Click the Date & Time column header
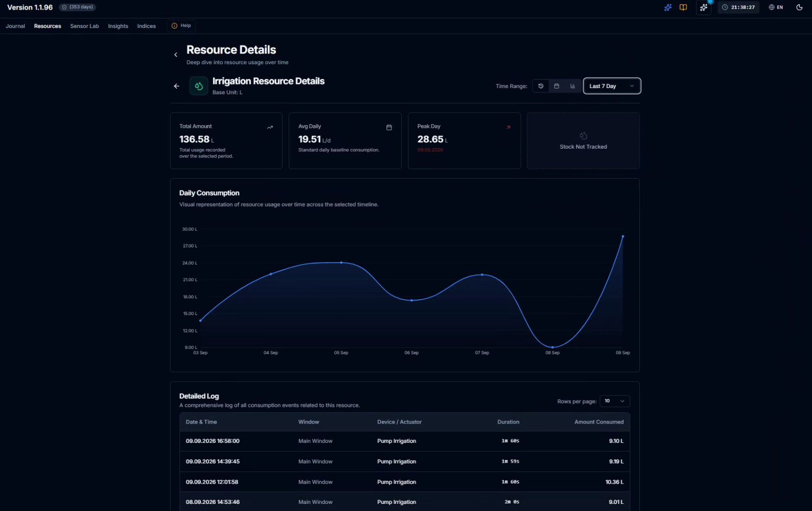This screenshot has width=812, height=511. tap(201, 422)
